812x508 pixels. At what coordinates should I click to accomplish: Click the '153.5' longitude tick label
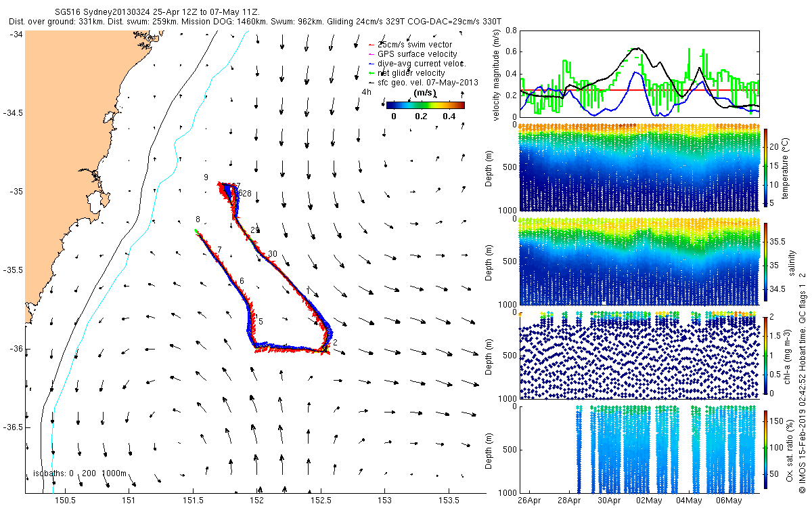pos(448,501)
